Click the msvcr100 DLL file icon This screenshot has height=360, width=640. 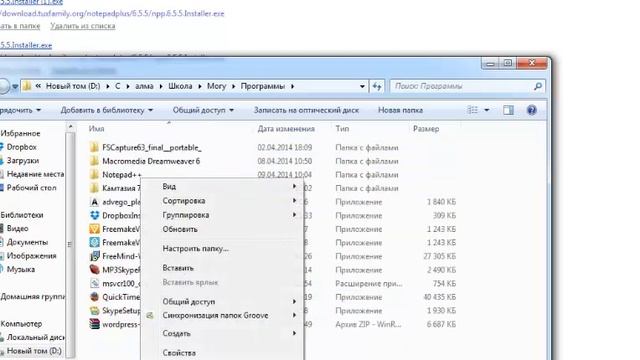click(94, 284)
